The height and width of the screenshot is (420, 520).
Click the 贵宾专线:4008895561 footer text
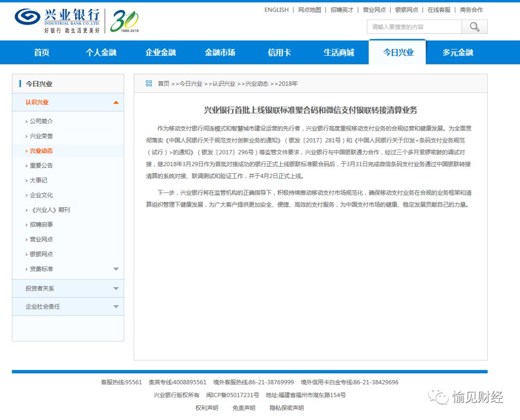[x=177, y=382]
